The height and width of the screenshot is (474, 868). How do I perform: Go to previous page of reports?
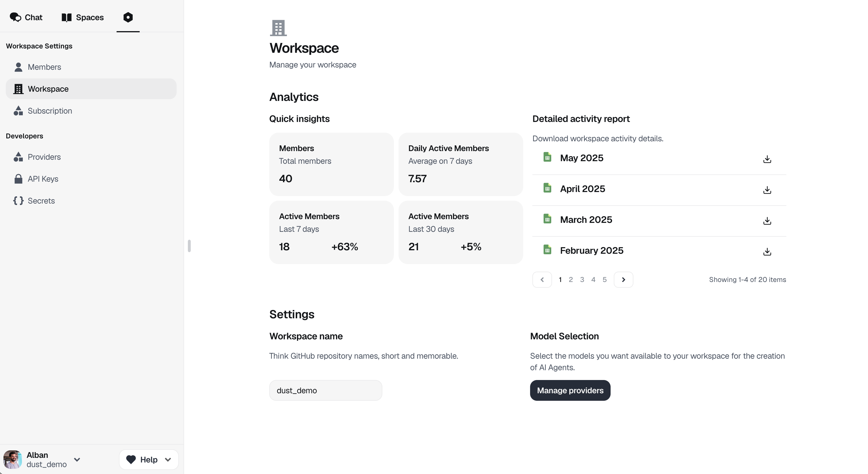click(542, 280)
